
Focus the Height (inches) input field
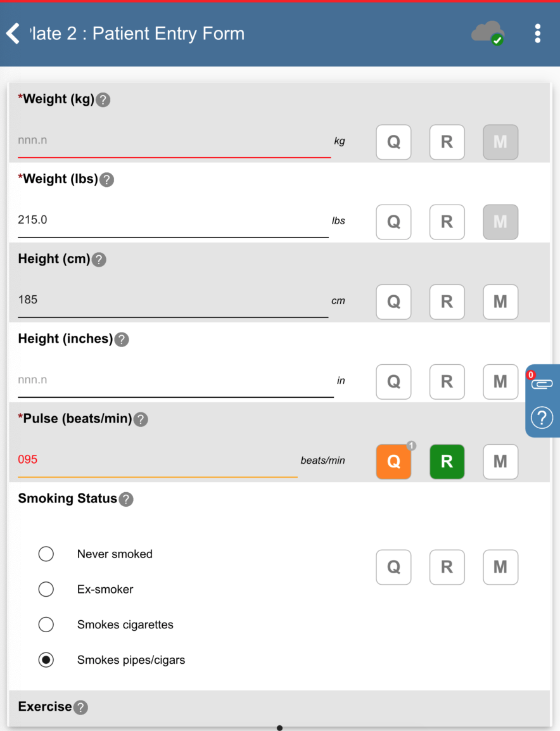tap(174, 381)
